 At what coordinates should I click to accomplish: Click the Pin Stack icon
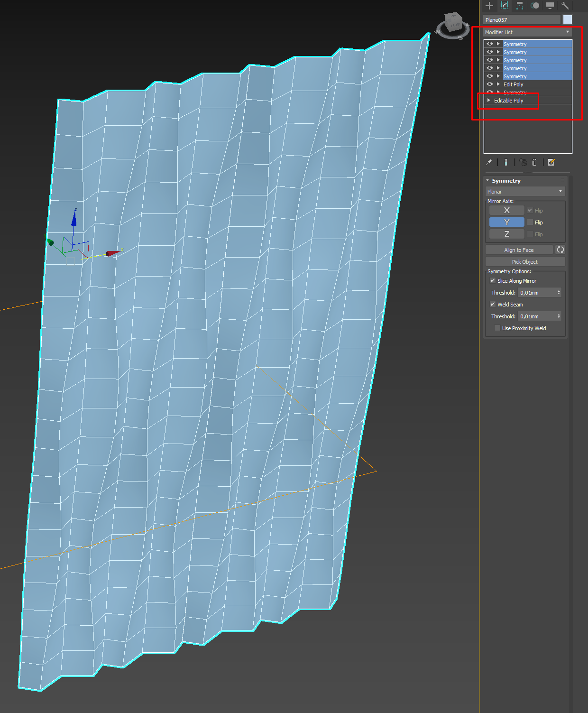tap(489, 162)
